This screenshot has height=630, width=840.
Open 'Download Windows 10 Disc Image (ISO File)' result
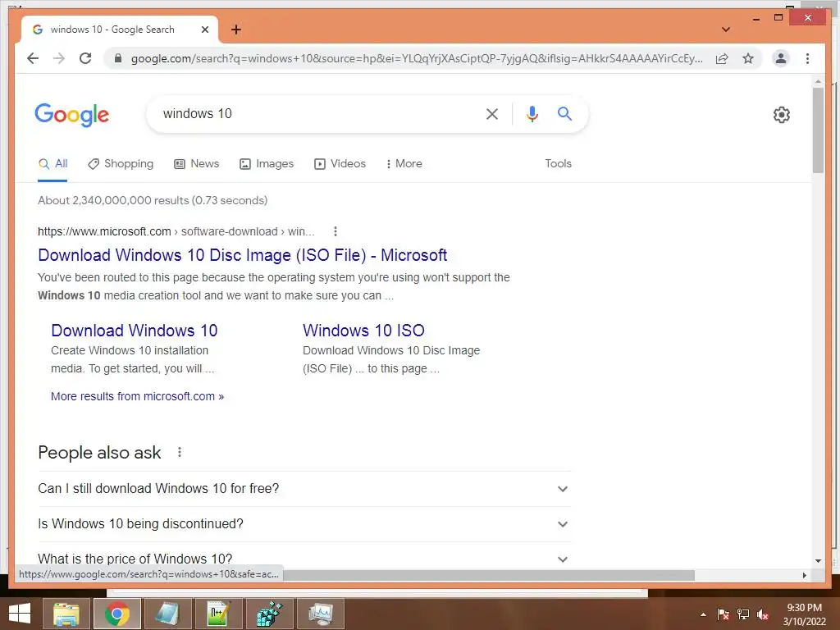[242, 255]
